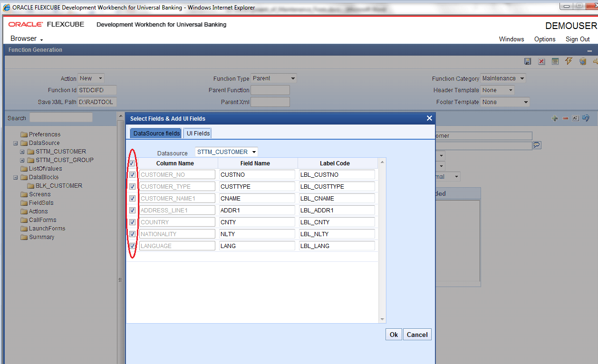Click the rename field icon beside minus
This screenshot has height=364, width=598.
point(576,118)
